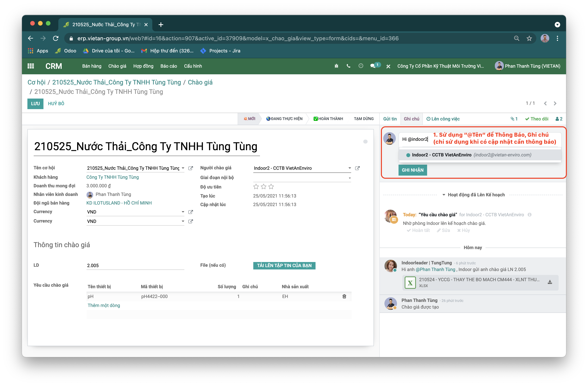The image size is (588, 386).
Task: Toggle the Theo dõi follow button
Action: pos(537,119)
